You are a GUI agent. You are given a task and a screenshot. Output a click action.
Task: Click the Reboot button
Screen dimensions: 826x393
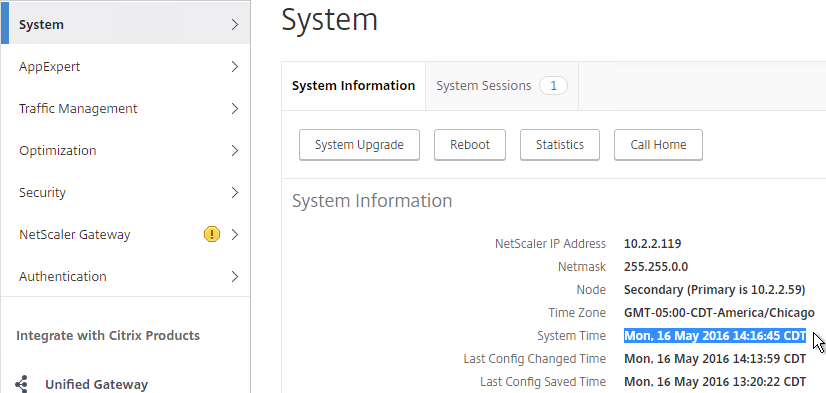[x=470, y=145]
